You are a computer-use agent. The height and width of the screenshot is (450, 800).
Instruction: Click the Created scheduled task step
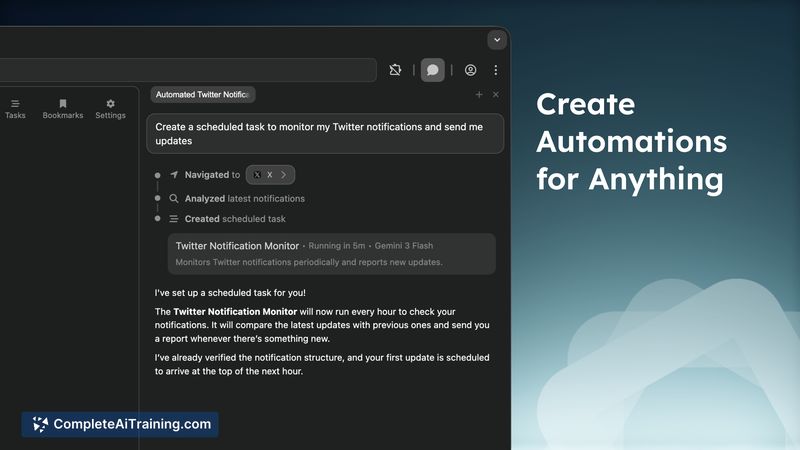pyautogui.click(x=235, y=219)
